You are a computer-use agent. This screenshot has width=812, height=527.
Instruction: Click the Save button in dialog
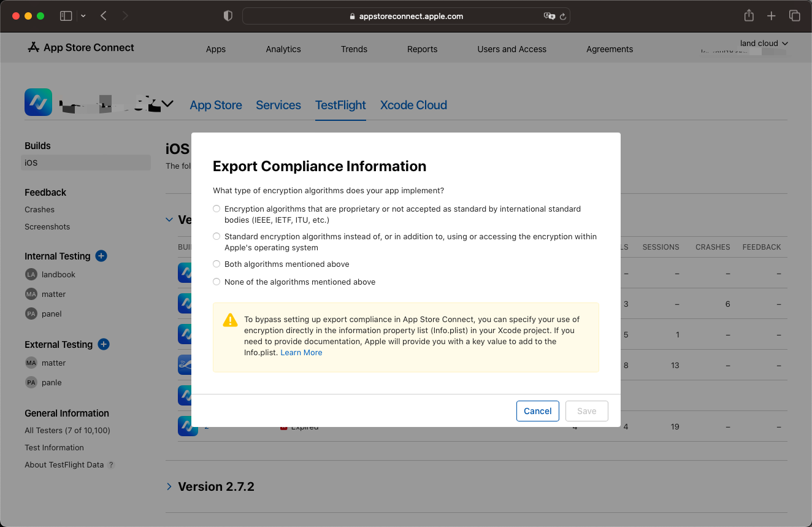coord(587,411)
